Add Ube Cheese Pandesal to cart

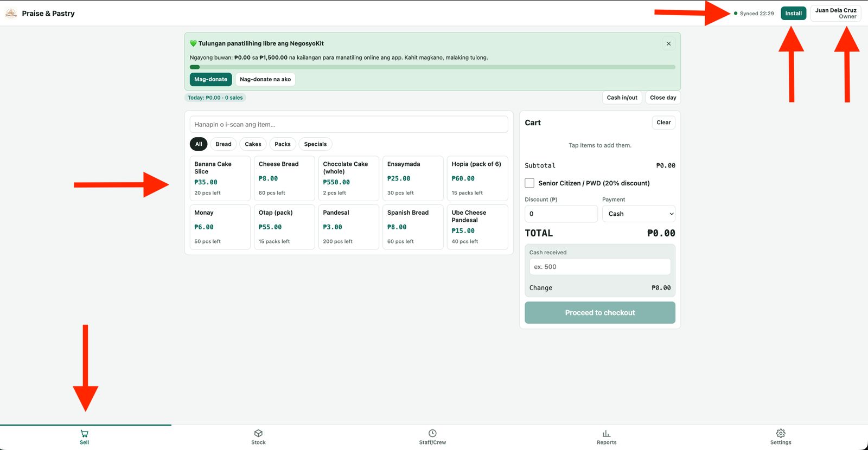pos(477,227)
